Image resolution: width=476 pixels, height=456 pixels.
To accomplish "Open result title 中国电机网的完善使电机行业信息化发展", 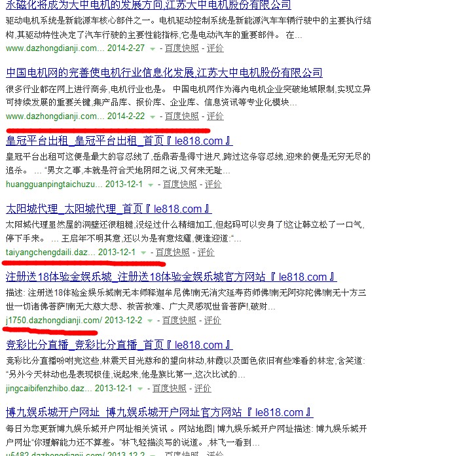I will 164,73.
